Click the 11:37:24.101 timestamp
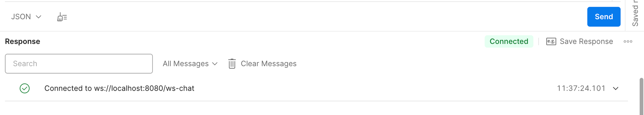This screenshot has height=115, width=644. 581,89
